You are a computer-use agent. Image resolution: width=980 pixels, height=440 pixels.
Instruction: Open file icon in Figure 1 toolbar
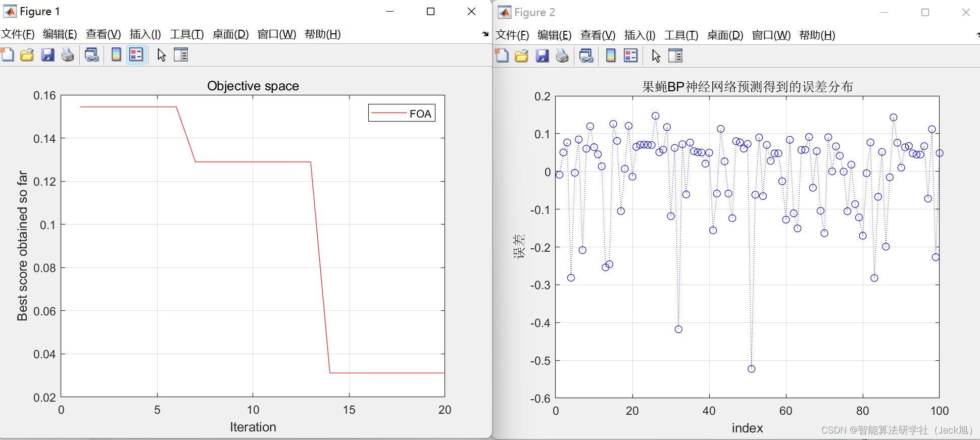pos(27,54)
